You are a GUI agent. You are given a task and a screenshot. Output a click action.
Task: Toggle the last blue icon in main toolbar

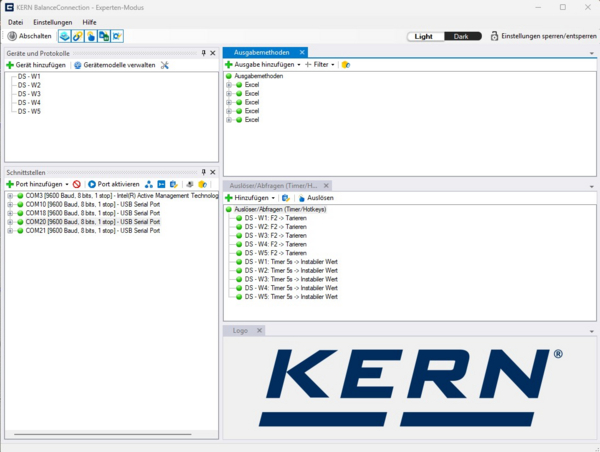pos(117,36)
